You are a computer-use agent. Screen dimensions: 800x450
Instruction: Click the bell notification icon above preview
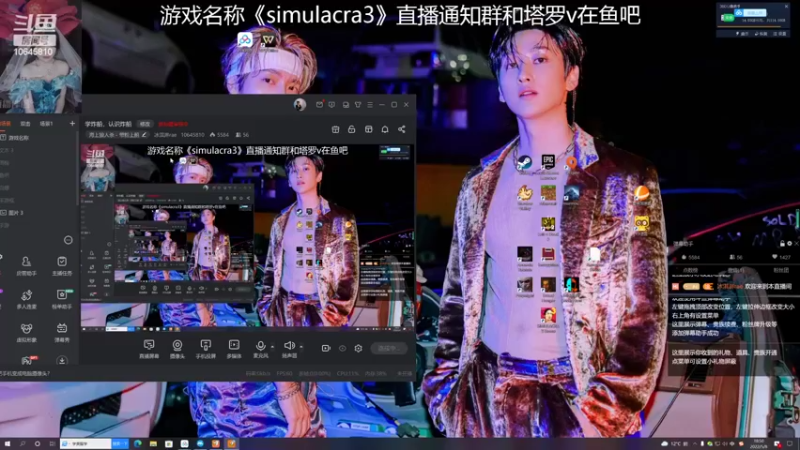point(385,129)
